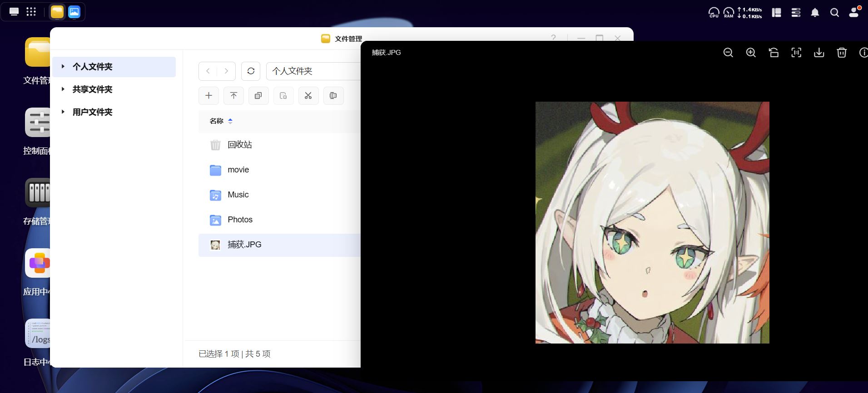
Task: Open the user account menu
Action: coord(854,12)
